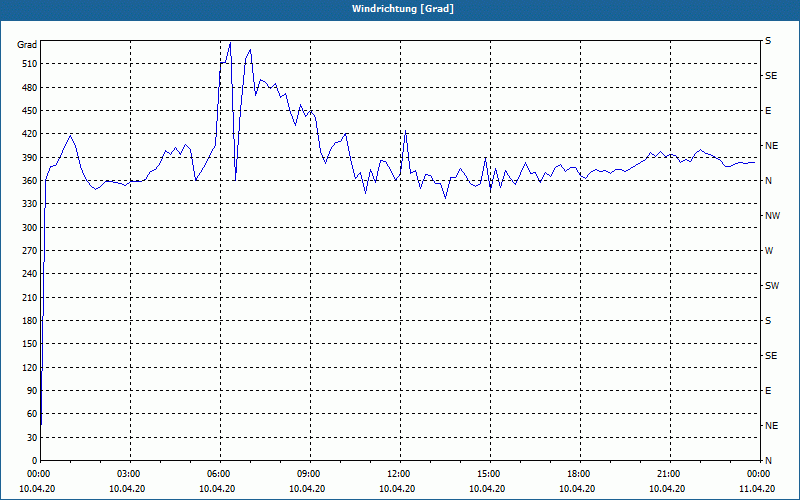
Task: Click the NW compass label
Action: coord(772,216)
